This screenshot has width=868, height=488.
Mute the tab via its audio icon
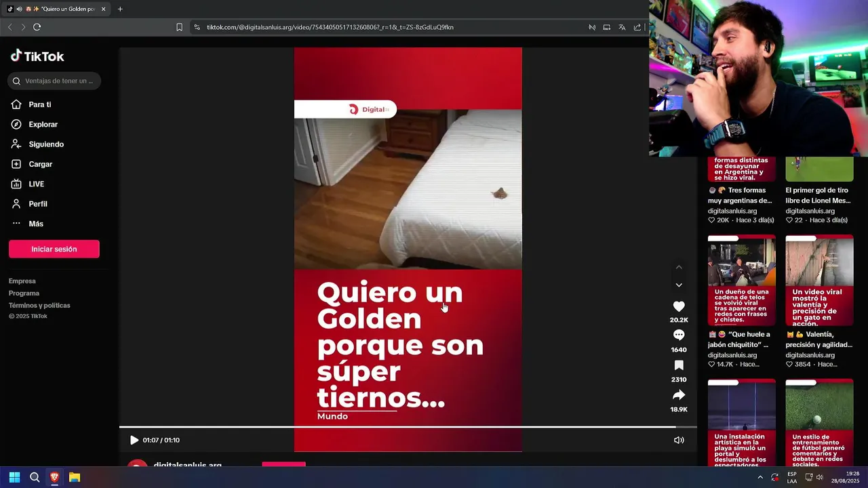coord(18,9)
